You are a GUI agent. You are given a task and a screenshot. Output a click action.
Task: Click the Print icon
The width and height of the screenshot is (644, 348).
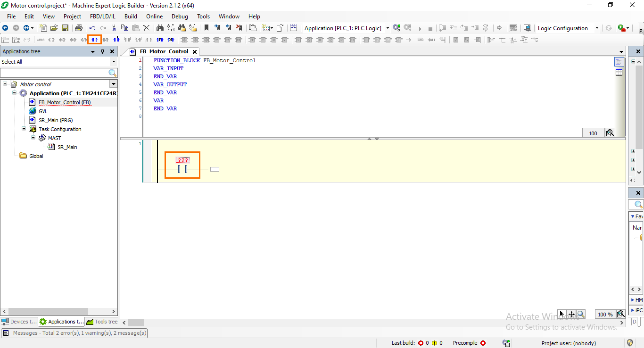(79, 28)
